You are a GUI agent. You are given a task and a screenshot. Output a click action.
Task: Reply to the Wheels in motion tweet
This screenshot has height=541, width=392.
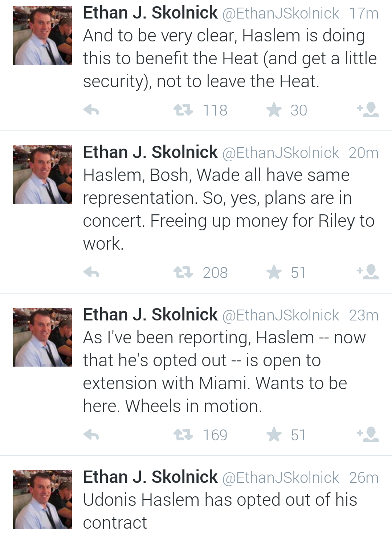(91, 435)
